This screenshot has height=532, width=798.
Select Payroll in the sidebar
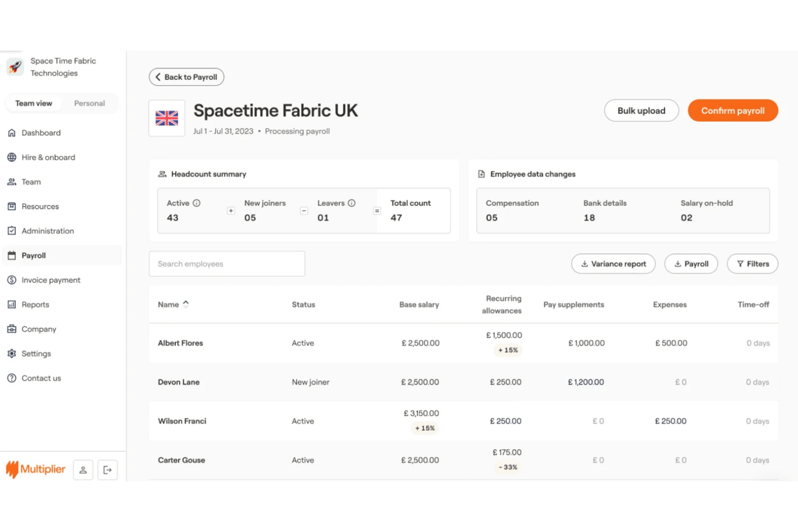[62, 255]
